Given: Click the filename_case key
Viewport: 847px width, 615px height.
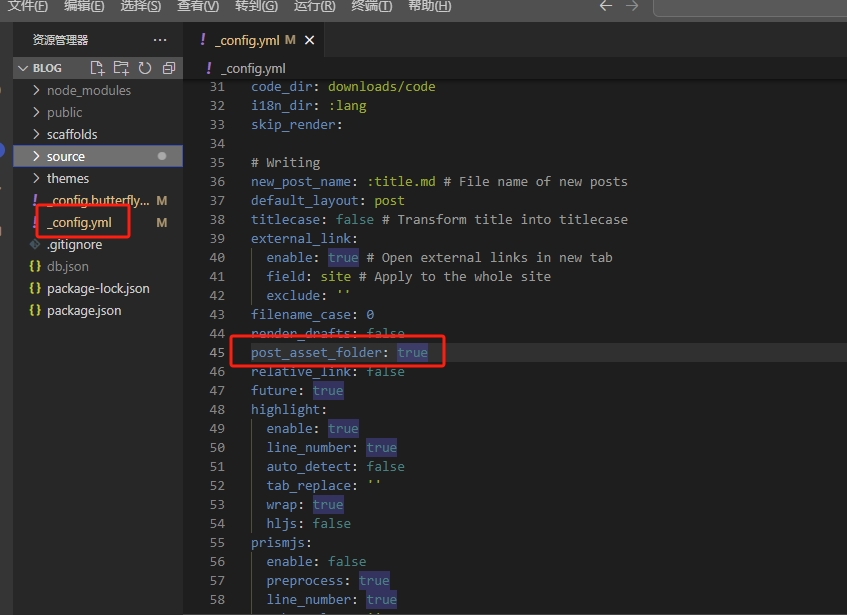Looking at the screenshot, I should point(301,314).
